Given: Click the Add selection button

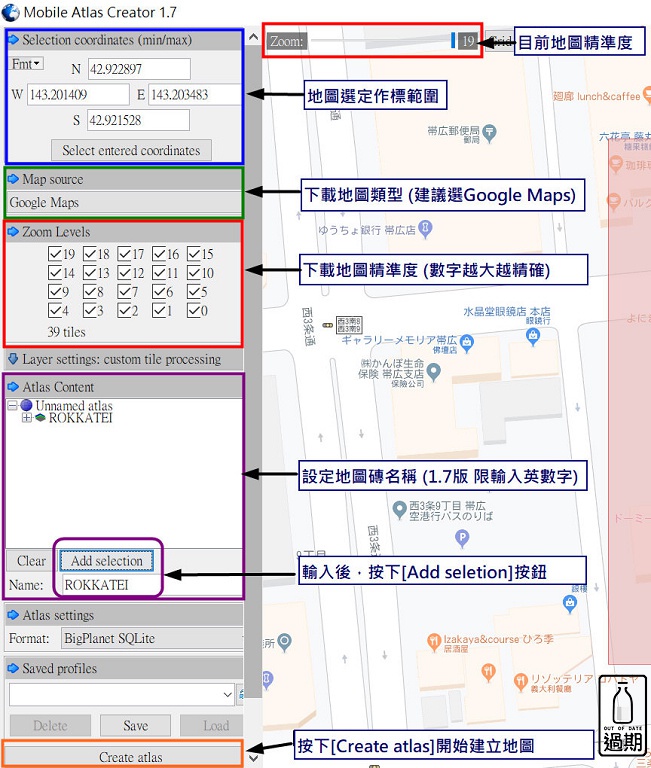Looking at the screenshot, I should click(107, 561).
